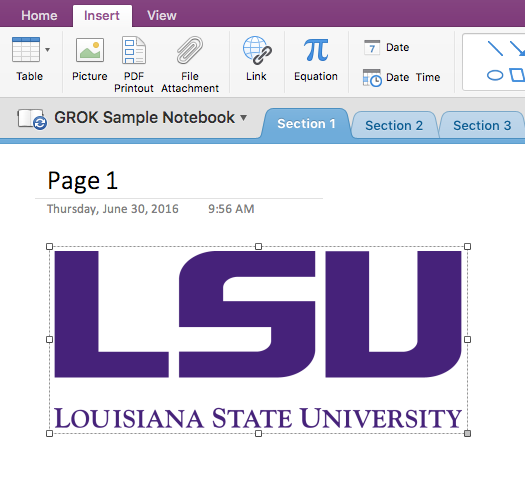Select the oval shape

click(x=495, y=75)
